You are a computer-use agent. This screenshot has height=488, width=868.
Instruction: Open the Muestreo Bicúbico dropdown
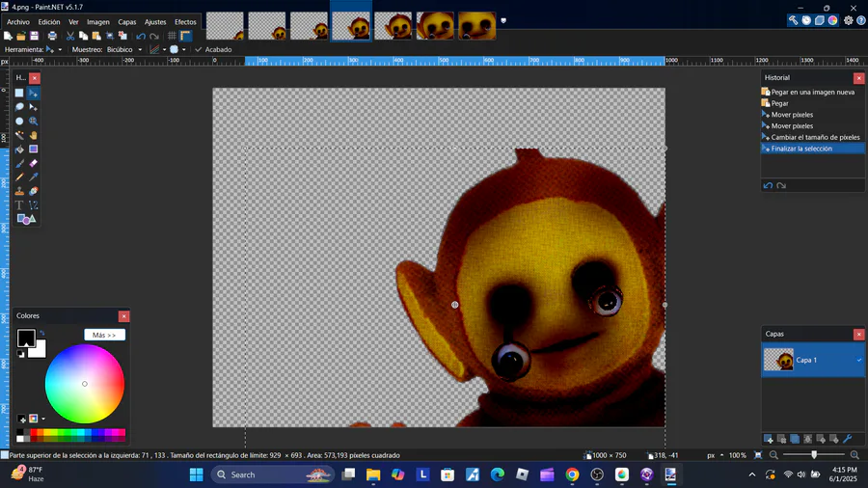pyautogui.click(x=124, y=49)
